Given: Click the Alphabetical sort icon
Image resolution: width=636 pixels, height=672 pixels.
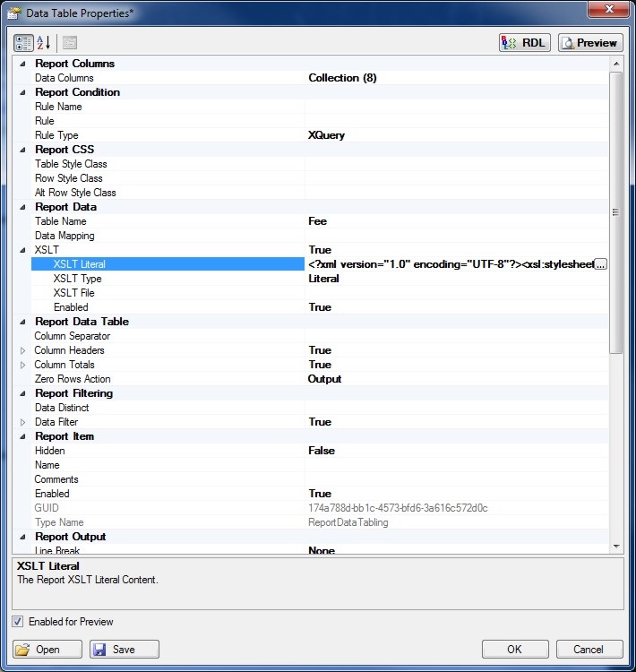Looking at the screenshot, I should click(x=44, y=43).
